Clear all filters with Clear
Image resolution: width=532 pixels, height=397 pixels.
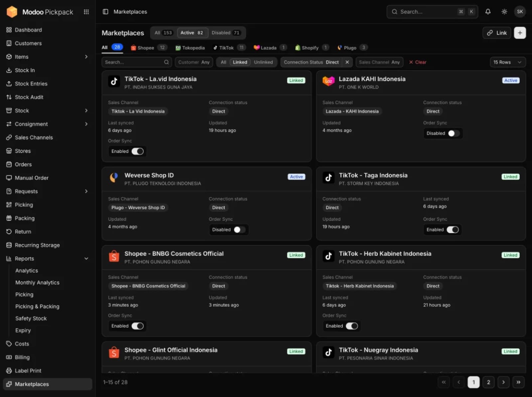[418, 62]
